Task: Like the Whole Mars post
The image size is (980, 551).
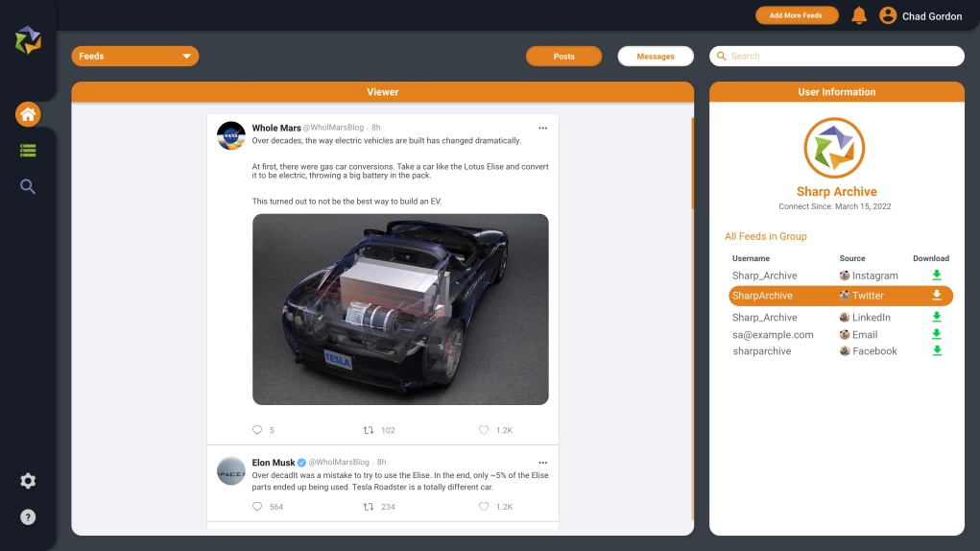Action: tap(484, 430)
